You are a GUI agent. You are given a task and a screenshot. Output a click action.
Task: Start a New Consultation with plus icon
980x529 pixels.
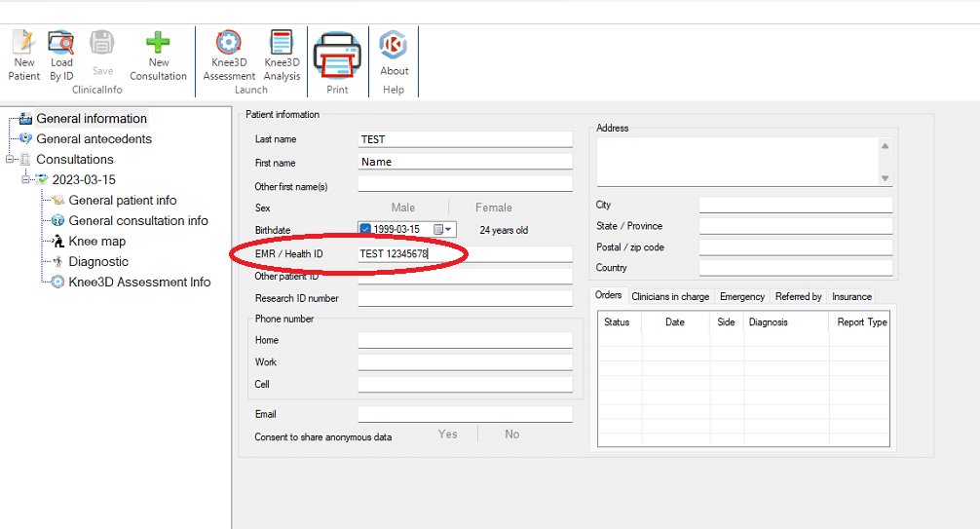pos(158,55)
